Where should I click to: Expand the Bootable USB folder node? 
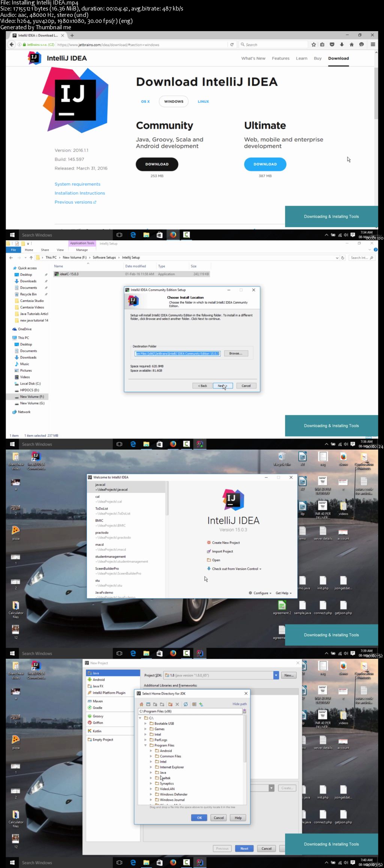[145, 723]
